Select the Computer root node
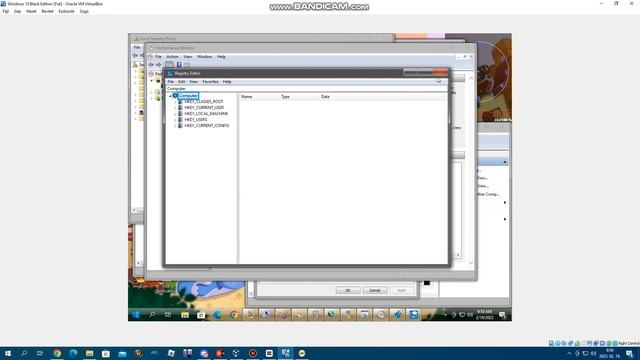This screenshot has width=640, height=360. 188,96
